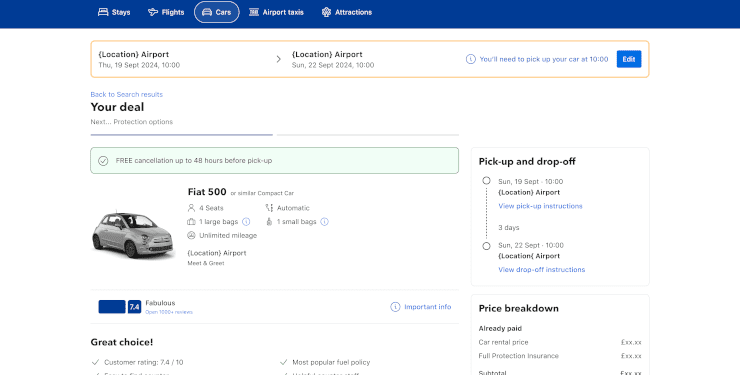This screenshot has height=375, width=740.
Task: Switch to the Airport taxis tab
Action: click(277, 12)
